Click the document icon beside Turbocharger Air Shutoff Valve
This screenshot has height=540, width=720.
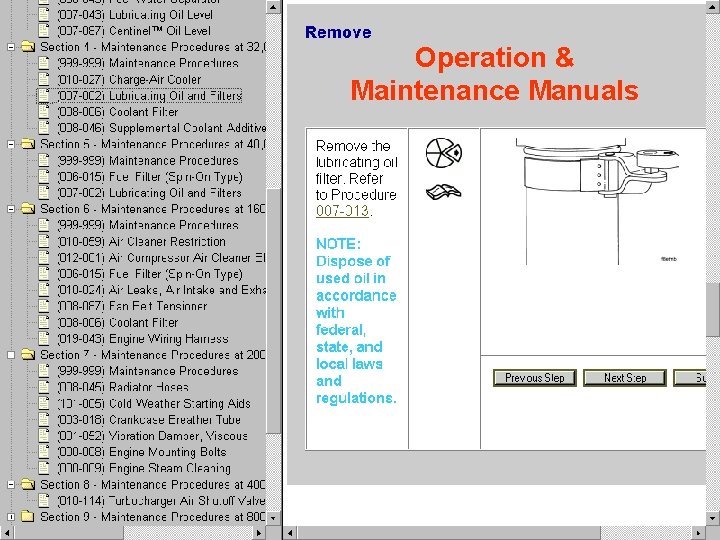pyautogui.click(x=44, y=501)
